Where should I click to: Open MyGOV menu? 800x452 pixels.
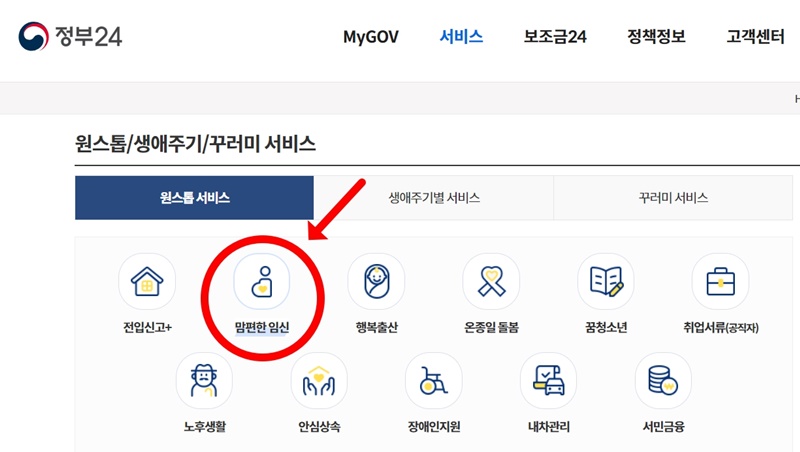click(371, 37)
